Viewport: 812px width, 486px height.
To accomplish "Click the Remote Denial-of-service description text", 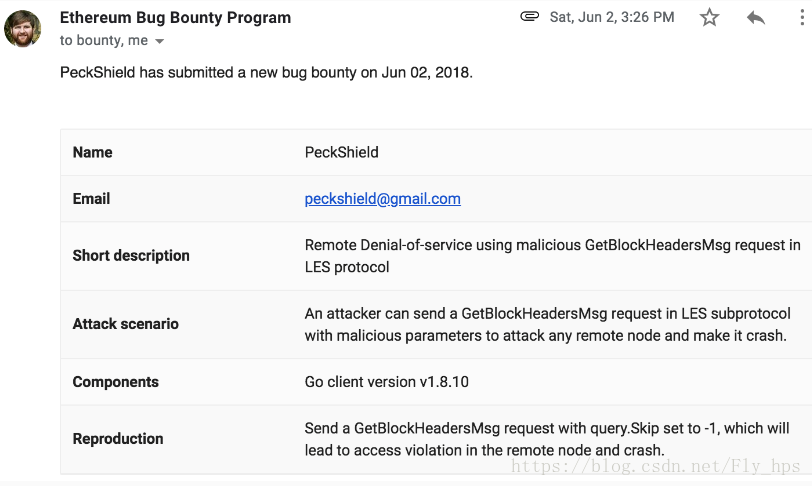I will tap(553, 256).
